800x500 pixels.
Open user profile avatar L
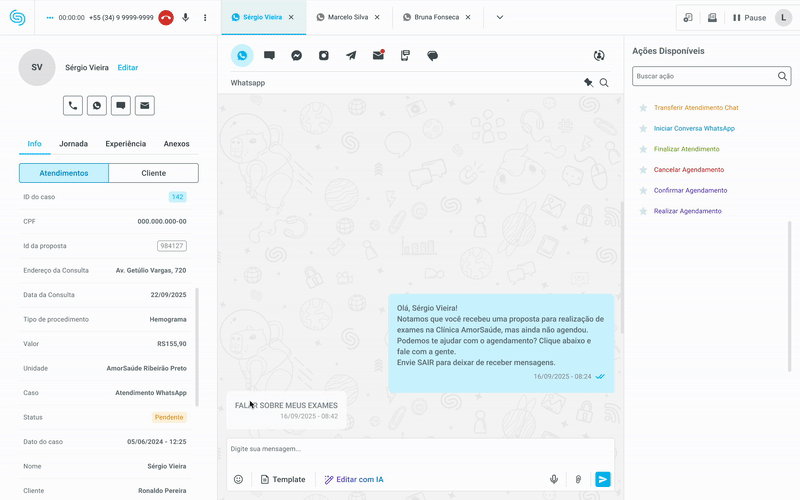[x=784, y=17]
